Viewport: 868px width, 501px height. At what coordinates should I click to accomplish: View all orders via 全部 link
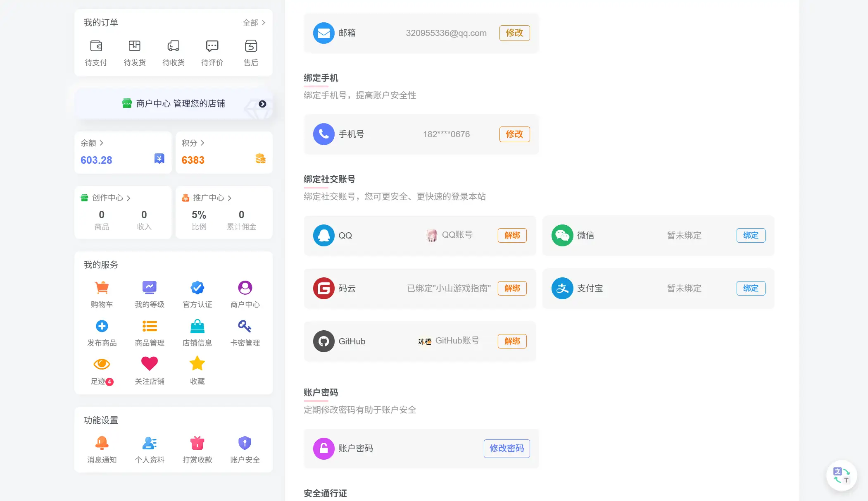pos(254,23)
